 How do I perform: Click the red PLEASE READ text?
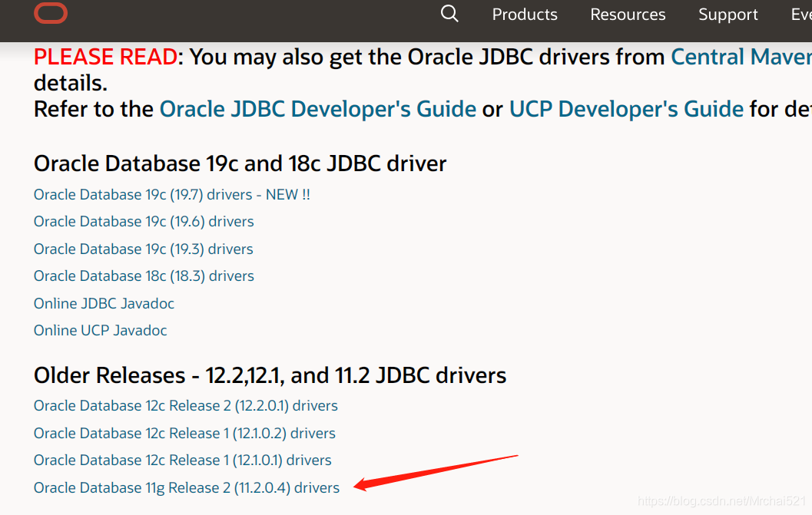[x=106, y=57]
